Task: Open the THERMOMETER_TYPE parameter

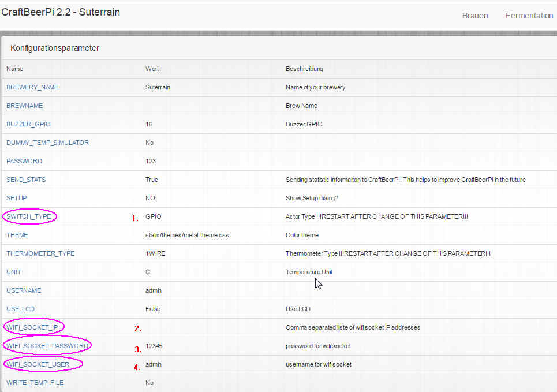Action: (x=40, y=253)
